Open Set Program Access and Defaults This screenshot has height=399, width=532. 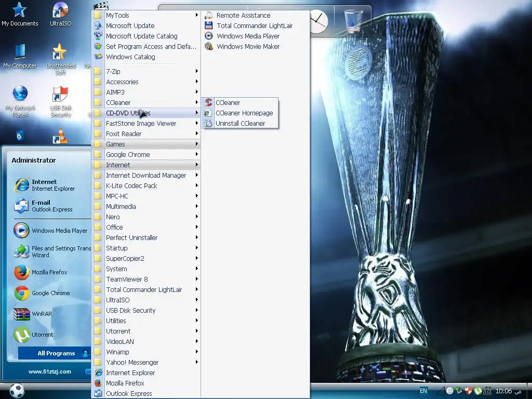point(146,46)
